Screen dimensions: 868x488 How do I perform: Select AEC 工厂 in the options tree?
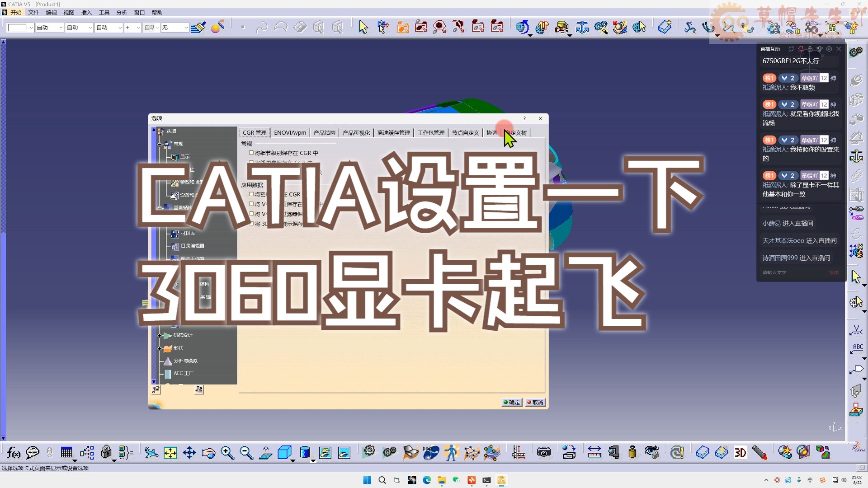pyautogui.click(x=183, y=373)
